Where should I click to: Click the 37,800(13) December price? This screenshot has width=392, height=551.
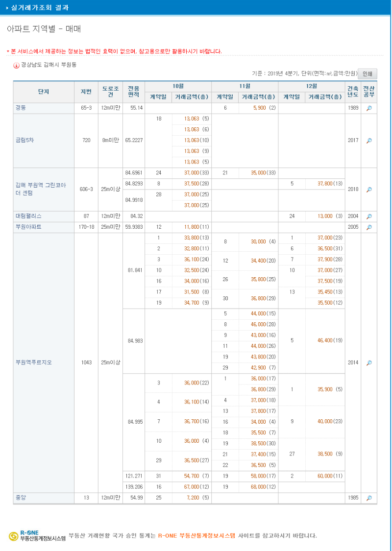coord(330,184)
